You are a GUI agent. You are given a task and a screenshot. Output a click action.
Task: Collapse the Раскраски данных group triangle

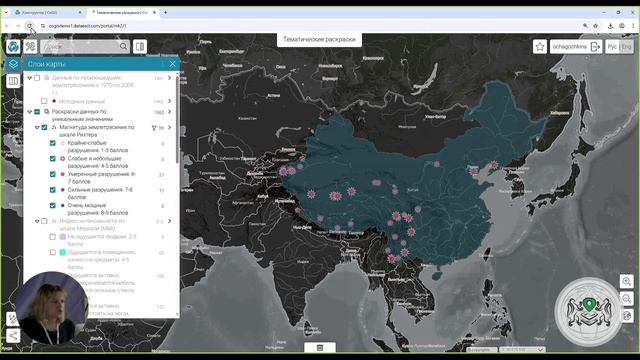click(x=29, y=111)
